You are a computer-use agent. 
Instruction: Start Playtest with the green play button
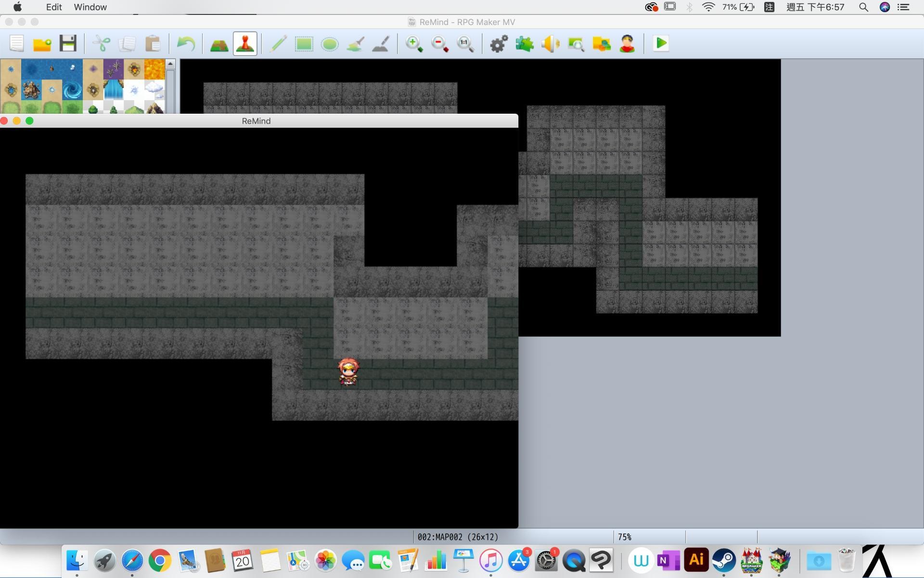pyautogui.click(x=661, y=43)
